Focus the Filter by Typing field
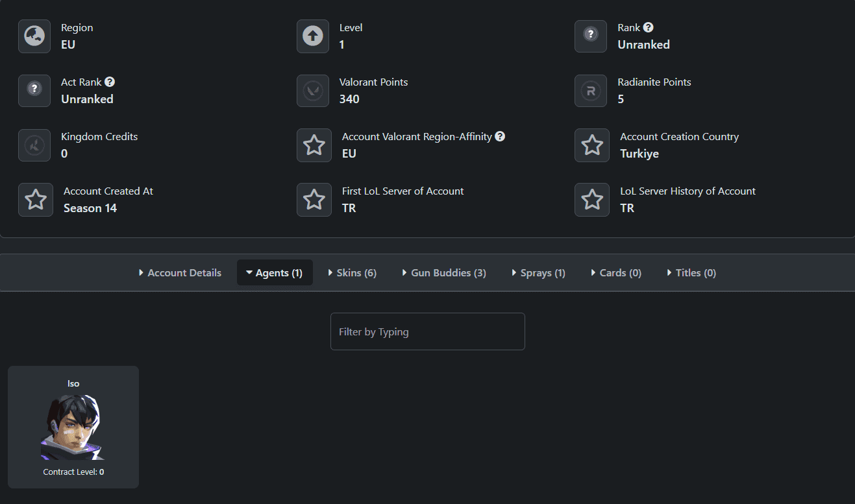 [x=427, y=332]
